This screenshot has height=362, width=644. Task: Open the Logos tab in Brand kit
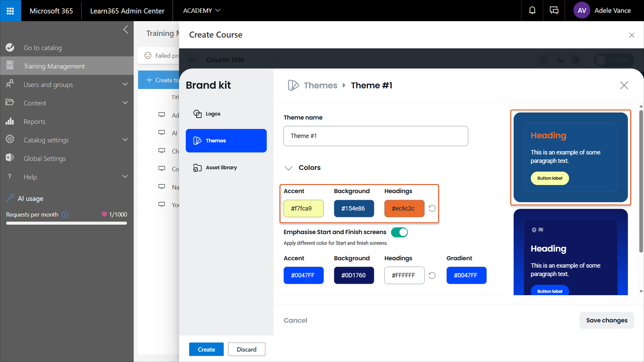point(213,114)
